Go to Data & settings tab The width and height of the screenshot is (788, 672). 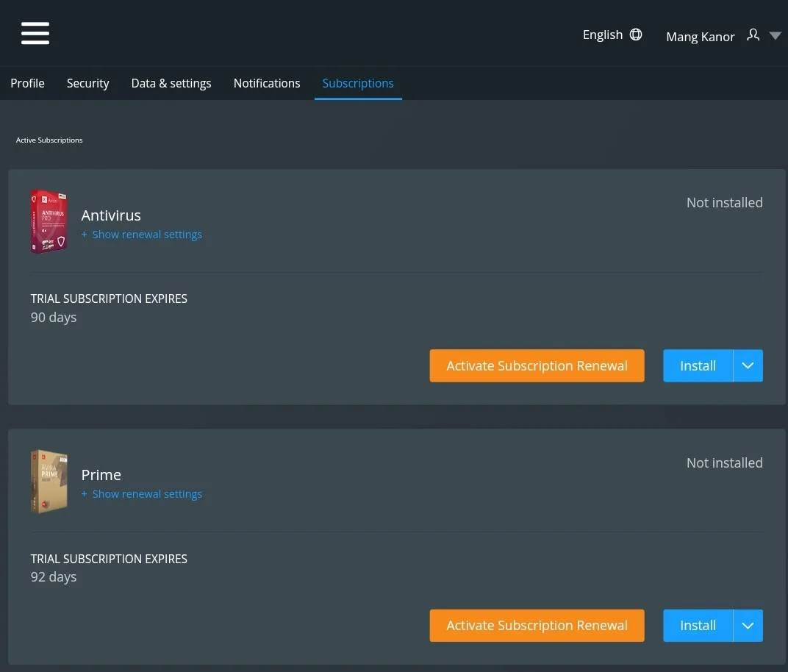(x=171, y=83)
